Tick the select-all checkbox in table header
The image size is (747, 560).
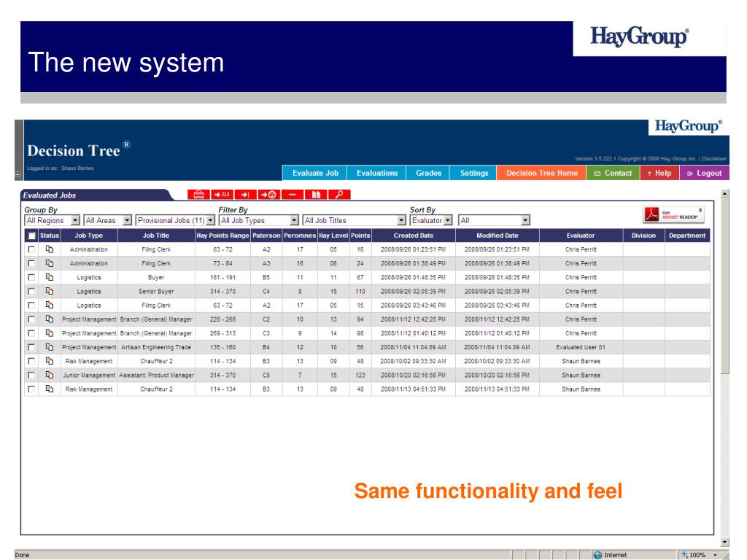pyautogui.click(x=31, y=236)
